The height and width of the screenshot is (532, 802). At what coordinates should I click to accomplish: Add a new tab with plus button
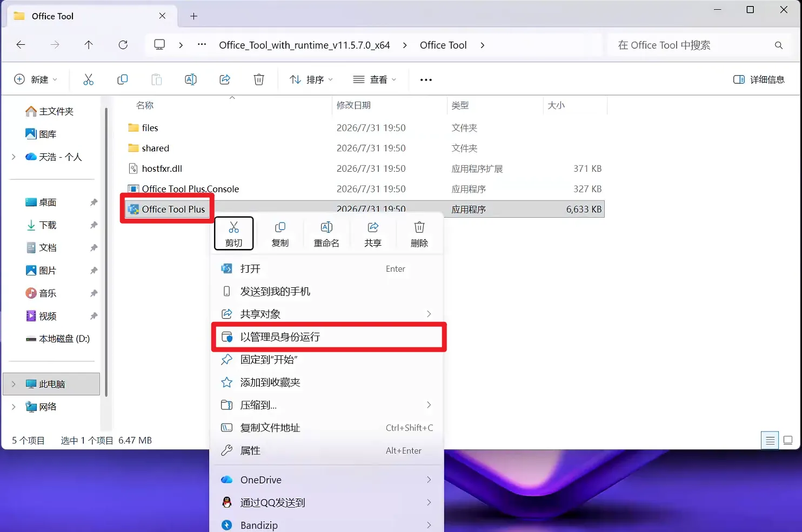click(193, 16)
